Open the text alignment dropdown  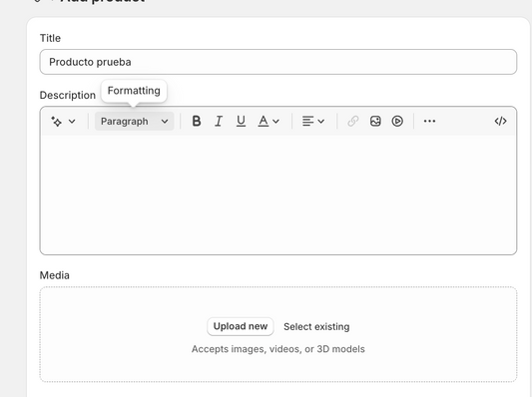pos(313,121)
